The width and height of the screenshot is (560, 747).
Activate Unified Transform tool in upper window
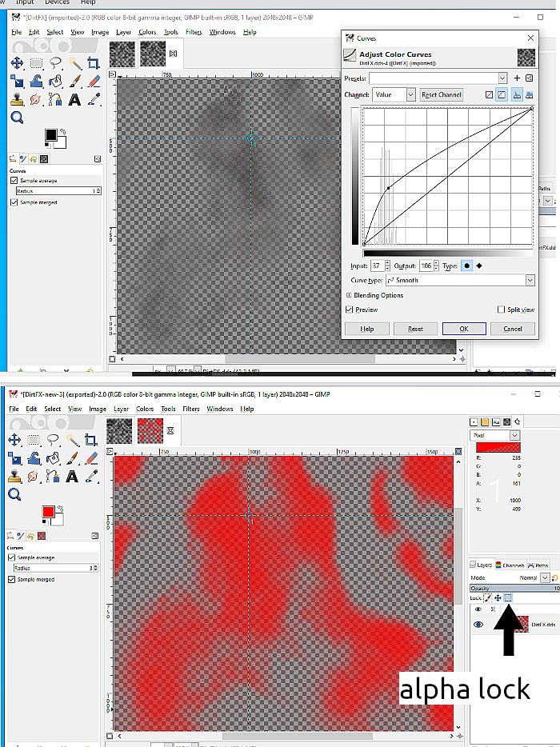click(x=17, y=81)
